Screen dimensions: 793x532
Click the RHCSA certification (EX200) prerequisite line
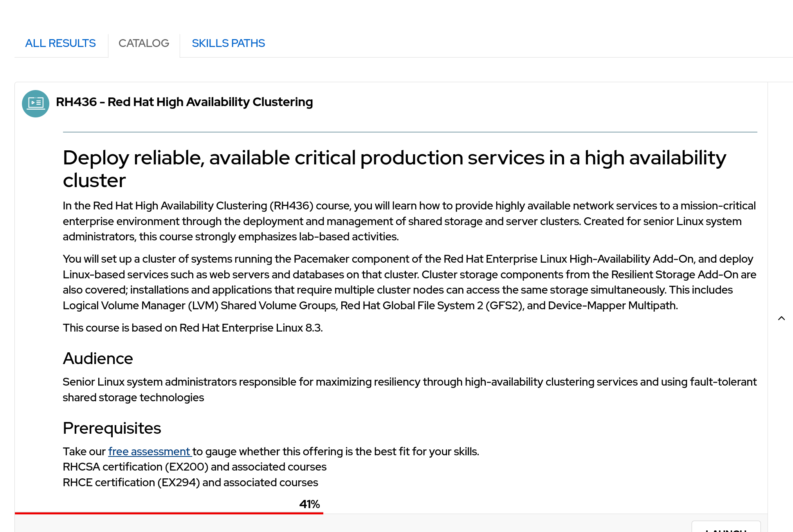tap(195, 467)
